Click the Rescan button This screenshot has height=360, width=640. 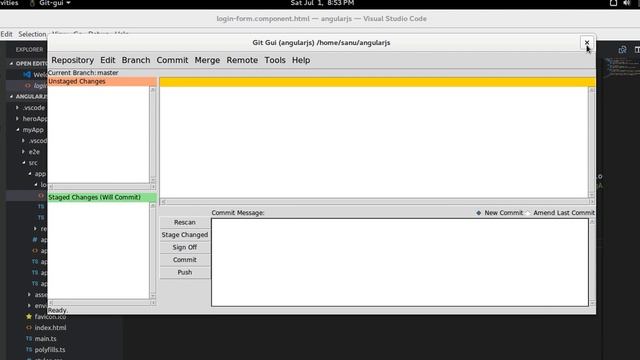click(184, 222)
